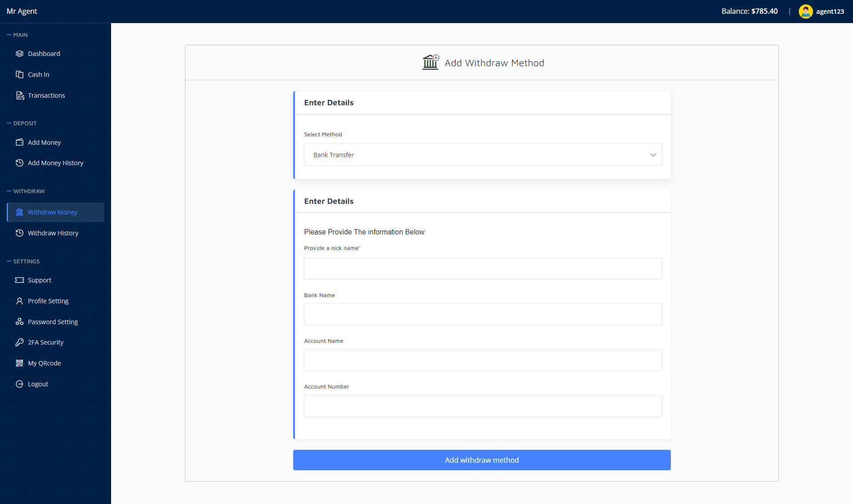Select the Add Money History clock icon
Viewport: 853px width, 504px height.
20,163
